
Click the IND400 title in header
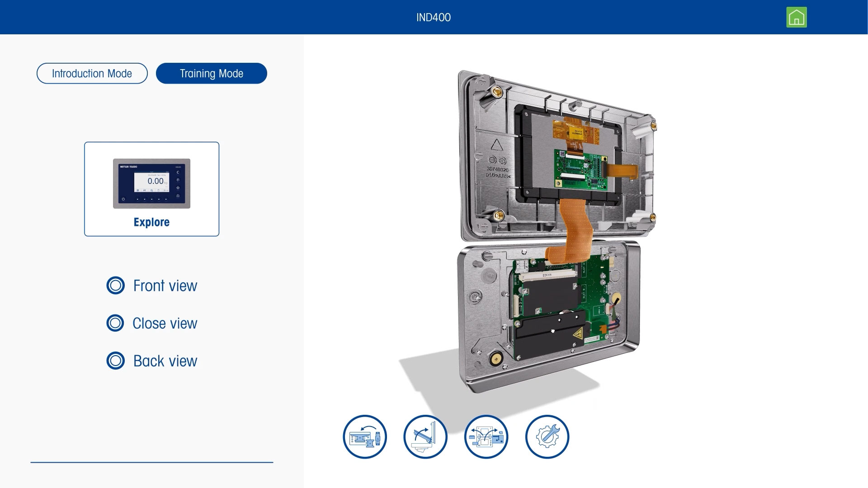433,17
